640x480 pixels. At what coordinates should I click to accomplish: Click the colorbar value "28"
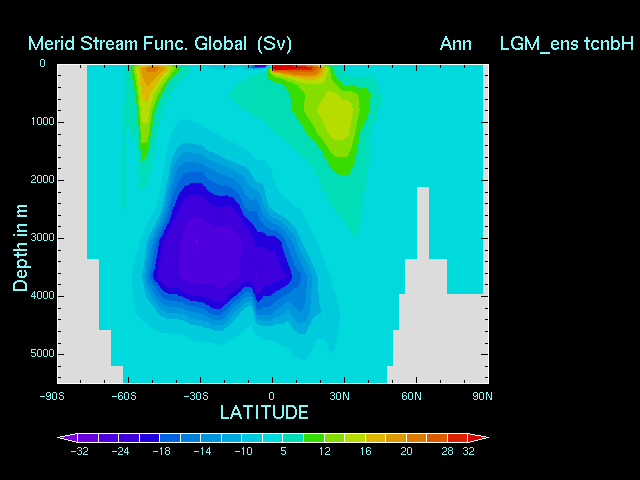pyautogui.click(x=448, y=451)
